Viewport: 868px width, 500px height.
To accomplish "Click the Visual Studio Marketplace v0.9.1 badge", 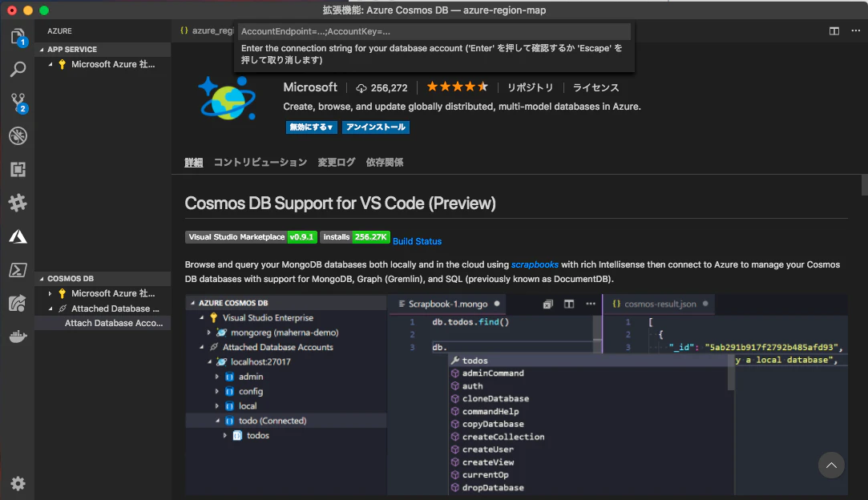I will pos(251,237).
